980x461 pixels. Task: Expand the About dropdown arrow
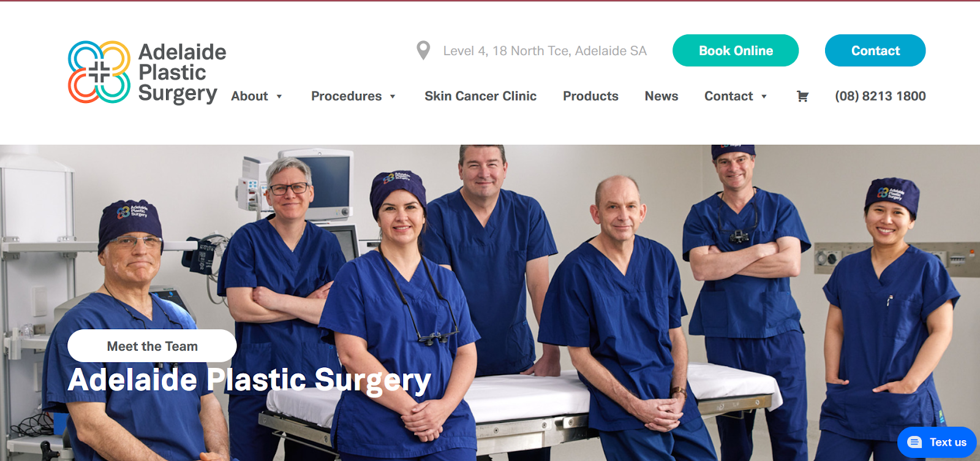(x=279, y=96)
